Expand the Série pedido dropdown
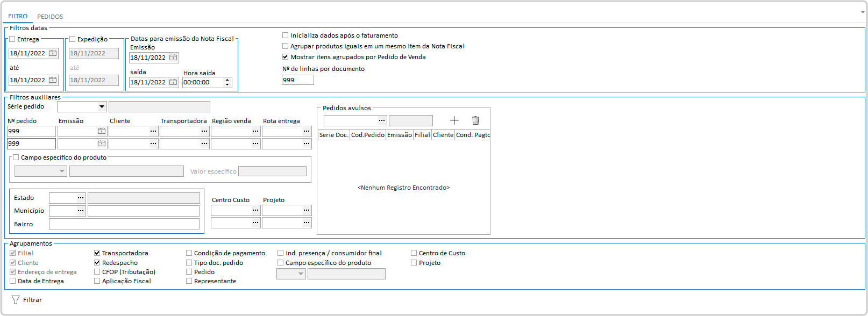Viewport: 868px width, 316px height. pyautogui.click(x=102, y=107)
